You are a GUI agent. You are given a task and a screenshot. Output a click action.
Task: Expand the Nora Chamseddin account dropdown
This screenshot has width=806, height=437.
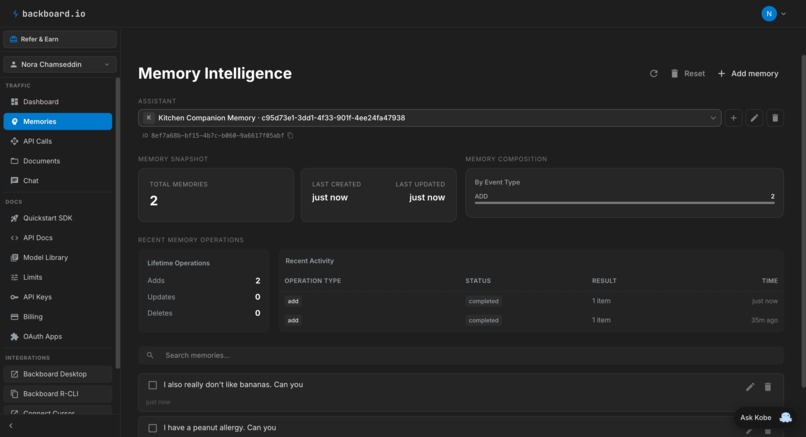pyautogui.click(x=60, y=64)
